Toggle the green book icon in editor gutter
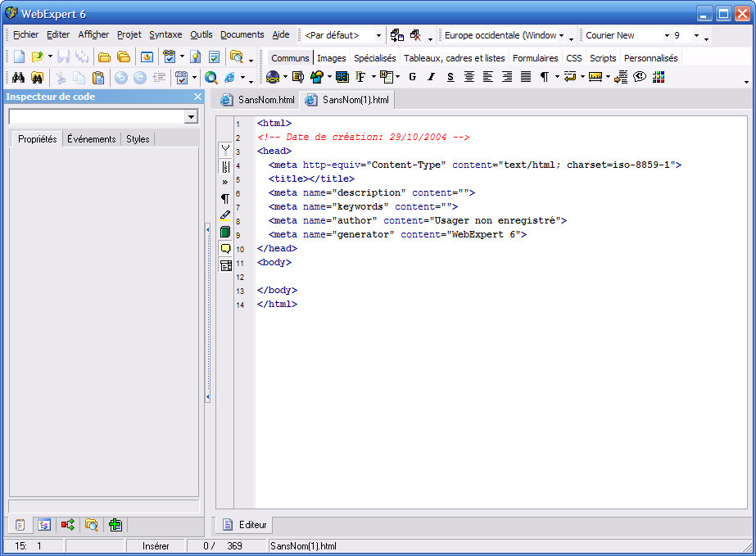Image resolution: width=756 pixels, height=556 pixels. pos(225,232)
